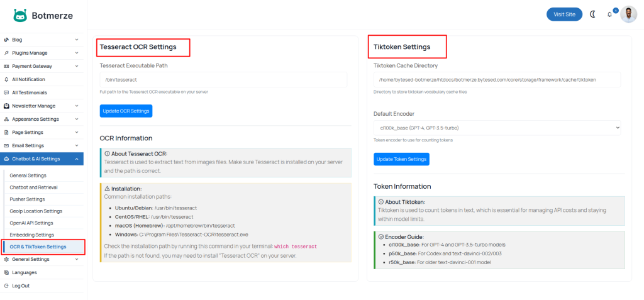The image size is (644, 300).
Task: Collapse the Chatbot & AI Settings section
Action: (77, 159)
